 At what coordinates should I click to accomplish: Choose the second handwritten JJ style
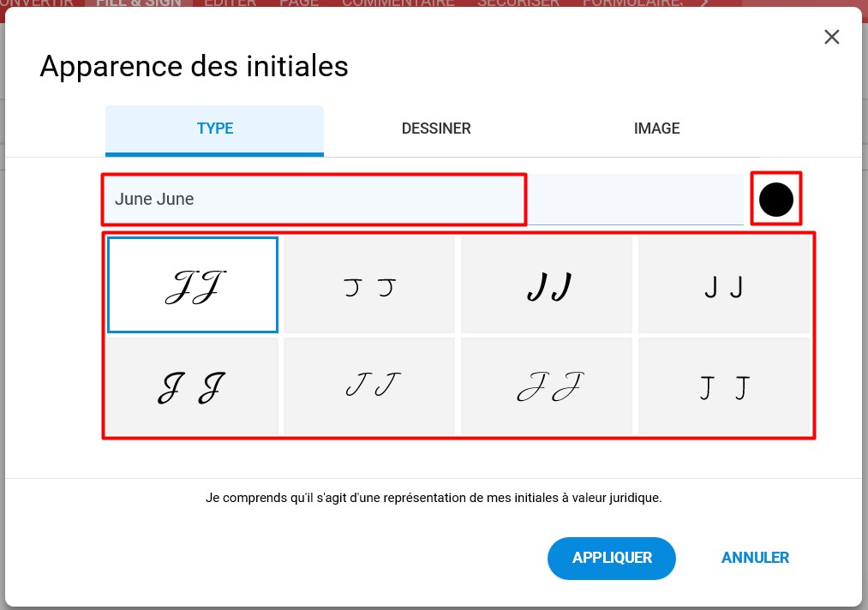tap(369, 285)
